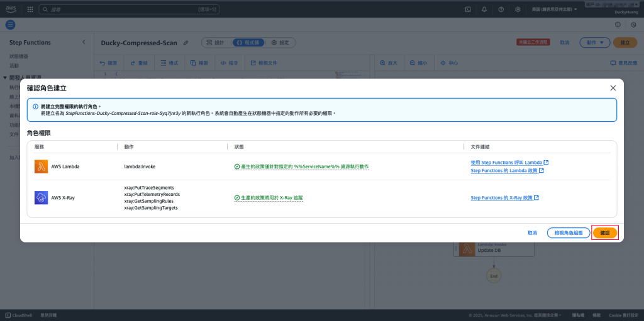This screenshot has width=644, height=321.
Task: Open 使用 Step Functions 呼叫 Lambda link
Action: (509, 163)
